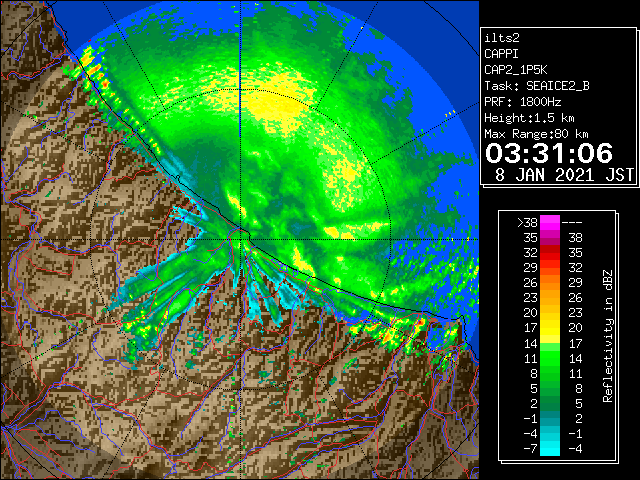Click the red legend swatch beside 32
This screenshot has height=480, width=640.
point(550,253)
